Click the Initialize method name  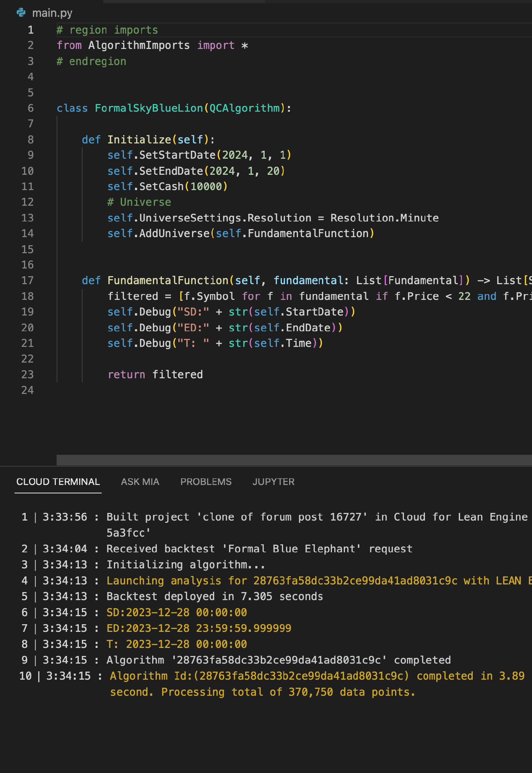pos(139,140)
